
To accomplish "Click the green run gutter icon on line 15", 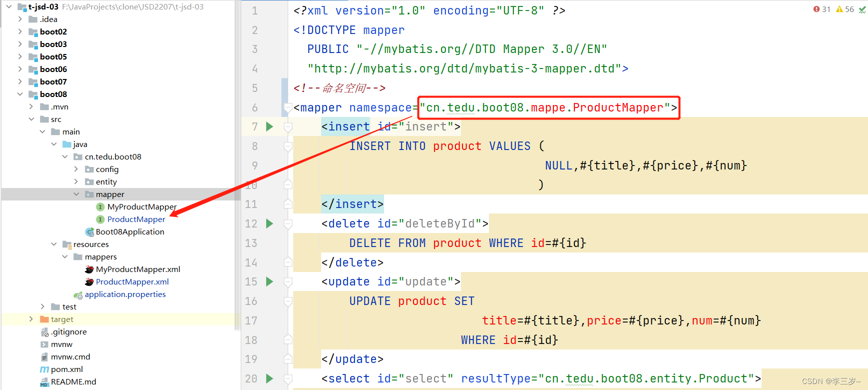I will coord(270,281).
